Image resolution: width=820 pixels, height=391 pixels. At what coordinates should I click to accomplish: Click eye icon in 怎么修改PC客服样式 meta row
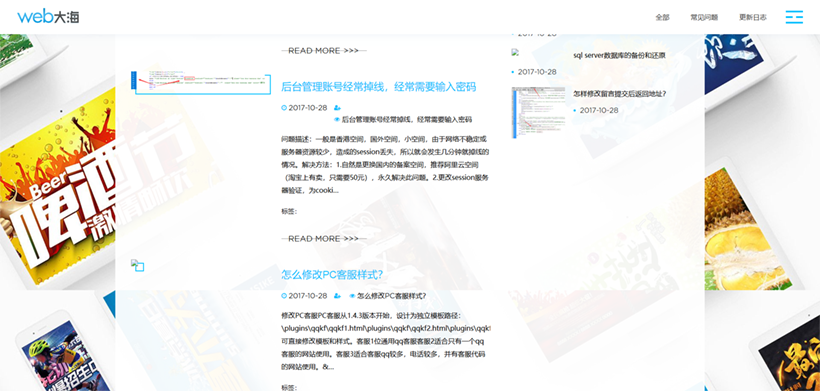pyautogui.click(x=352, y=296)
